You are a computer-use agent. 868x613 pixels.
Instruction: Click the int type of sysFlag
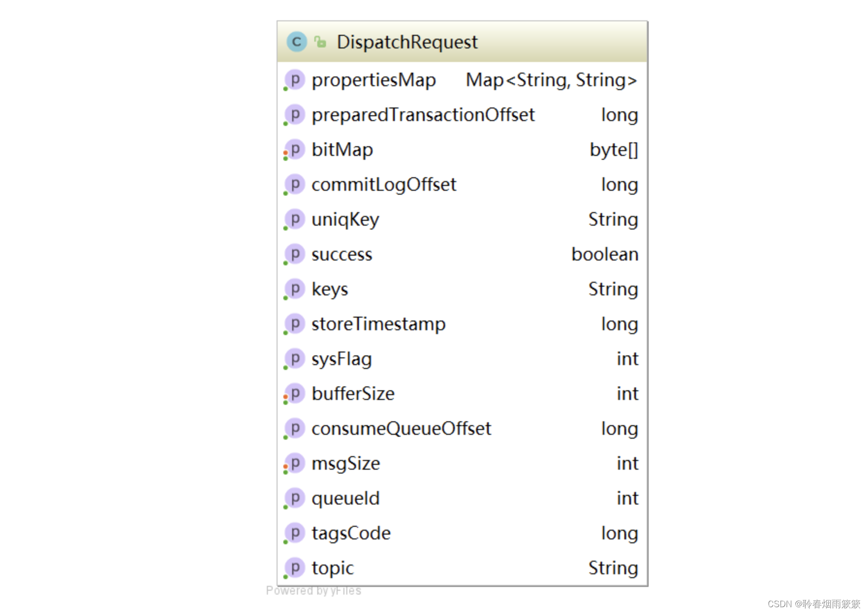[x=628, y=359]
